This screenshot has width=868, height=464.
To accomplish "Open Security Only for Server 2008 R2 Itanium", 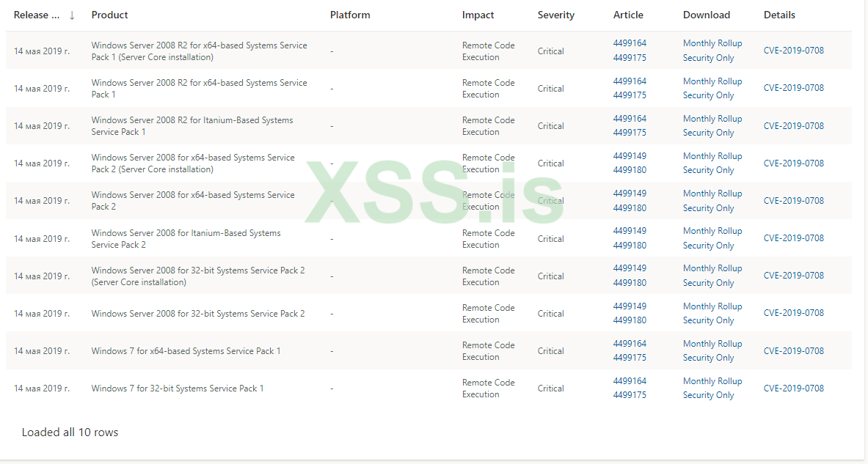I will tap(708, 133).
